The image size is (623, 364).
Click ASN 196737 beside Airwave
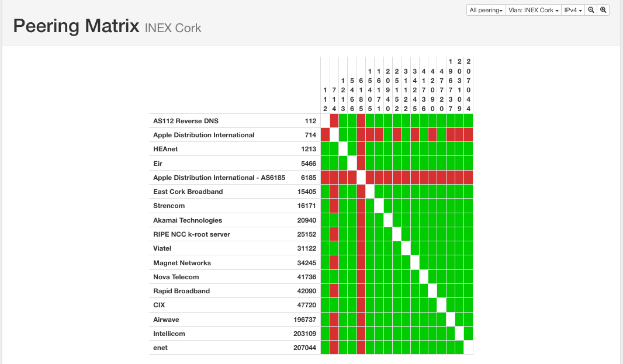pos(304,320)
